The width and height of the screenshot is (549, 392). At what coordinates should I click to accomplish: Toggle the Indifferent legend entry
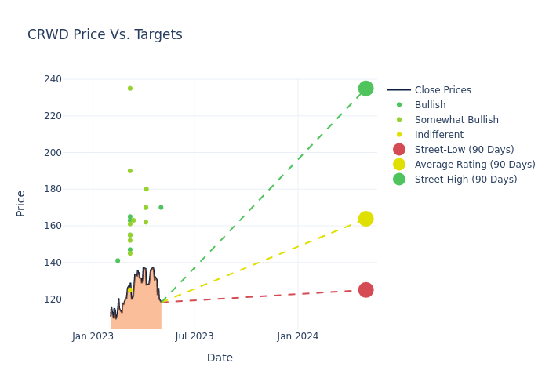click(438, 135)
